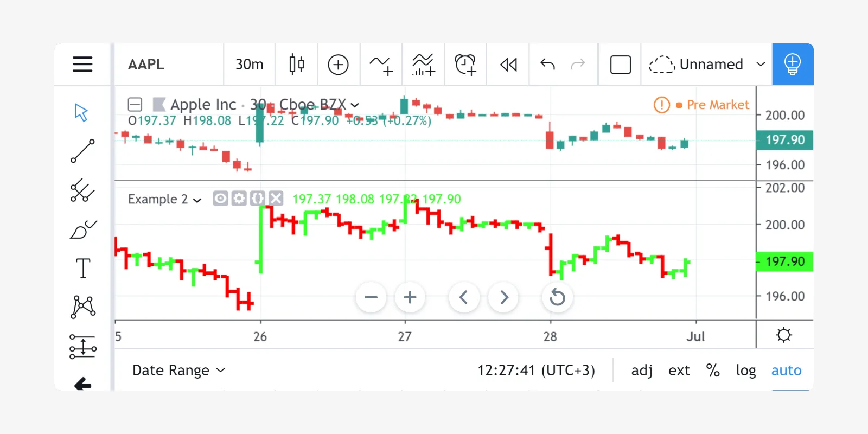Select the XABCD pattern tool
The height and width of the screenshot is (434, 868).
click(x=83, y=307)
